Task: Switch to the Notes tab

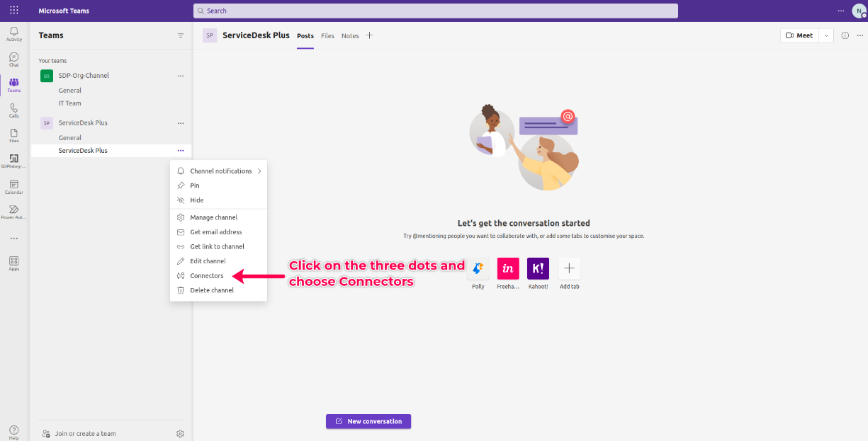Action: [350, 36]
